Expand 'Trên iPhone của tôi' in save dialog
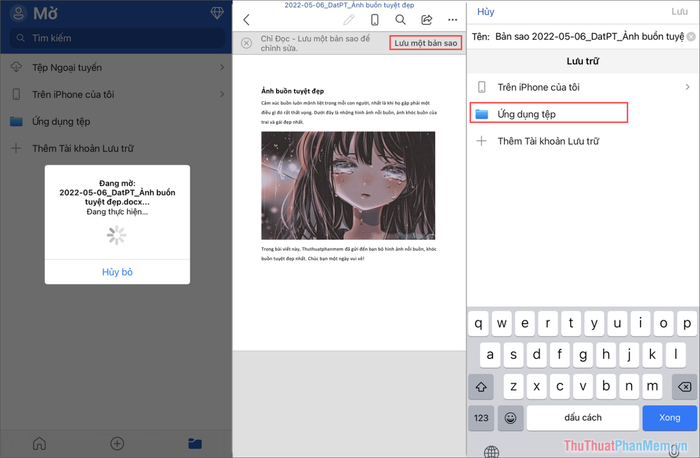700x458 pixels. pos(583,87)
